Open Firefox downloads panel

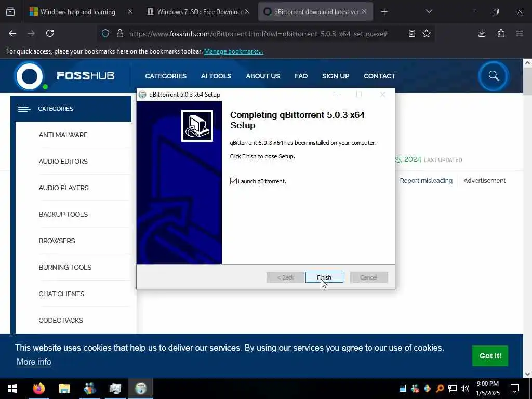point(482,33)
